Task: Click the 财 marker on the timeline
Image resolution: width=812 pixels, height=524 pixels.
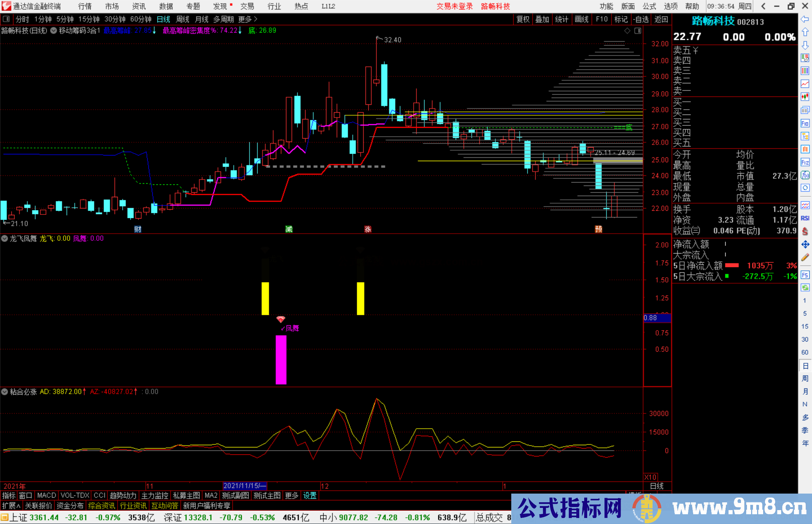Action: click(138, 229)
